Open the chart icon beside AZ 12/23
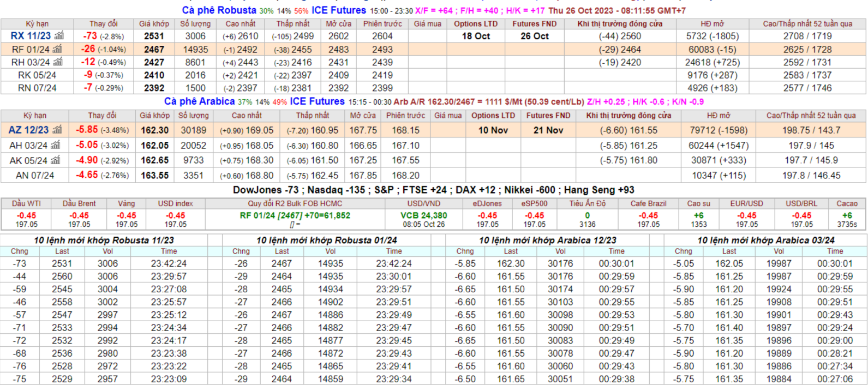 (x=57, y=130)
